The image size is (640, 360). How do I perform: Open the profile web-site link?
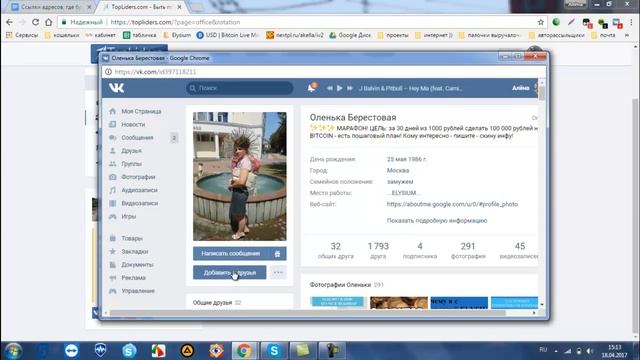[x=452, y=204]
